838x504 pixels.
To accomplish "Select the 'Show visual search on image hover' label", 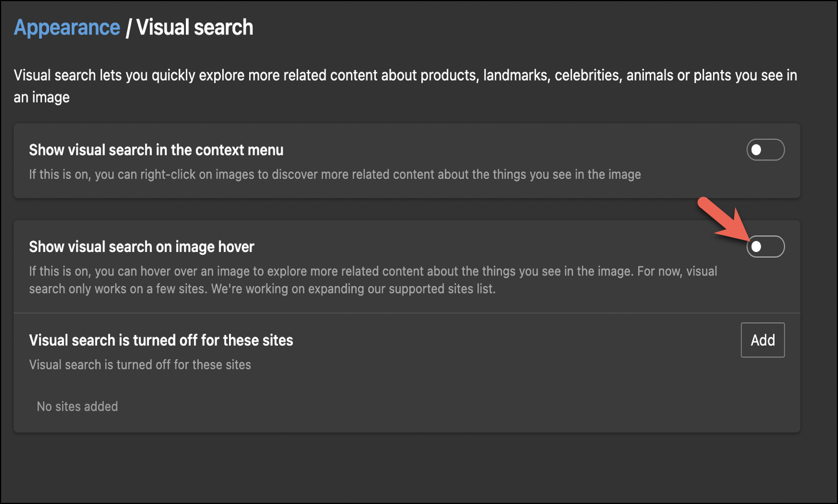I will tap(141, 246).
